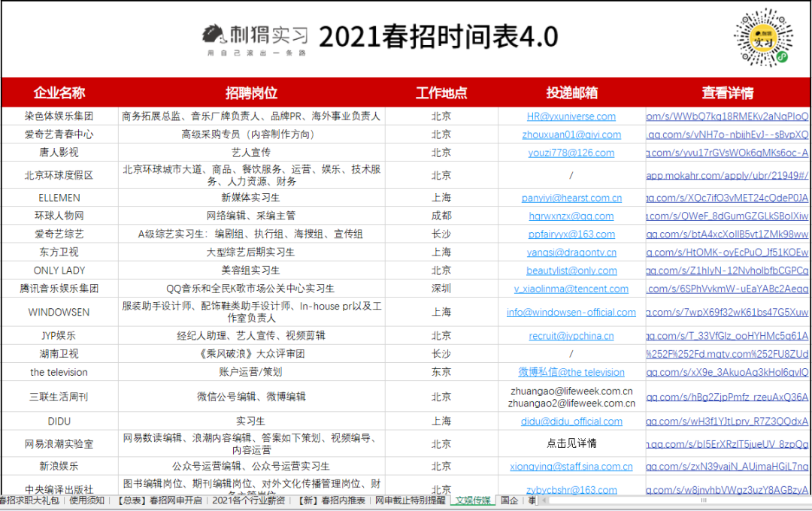Open the 使用须知 sheet tab
This screenshot has height=511, width=812.
click(x=86, y=500)
